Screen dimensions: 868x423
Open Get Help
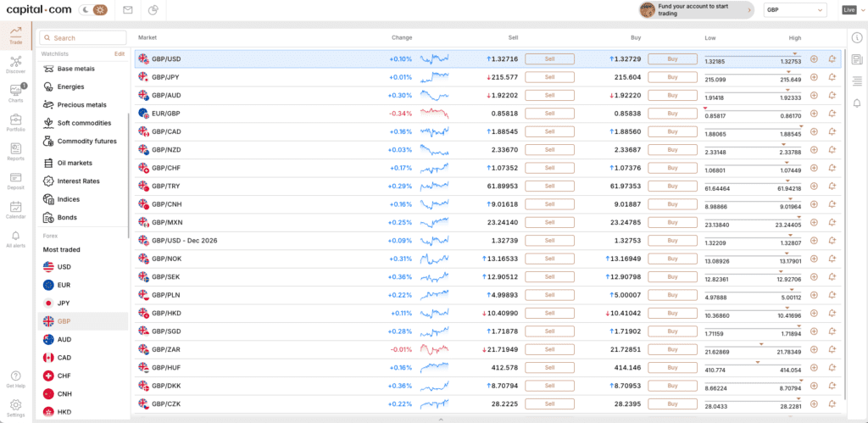15,379
